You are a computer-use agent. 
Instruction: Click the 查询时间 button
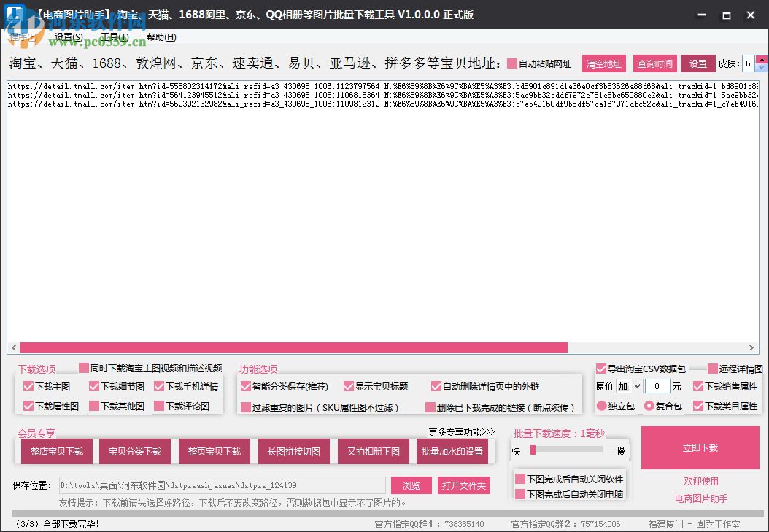(x=654, y=63)
